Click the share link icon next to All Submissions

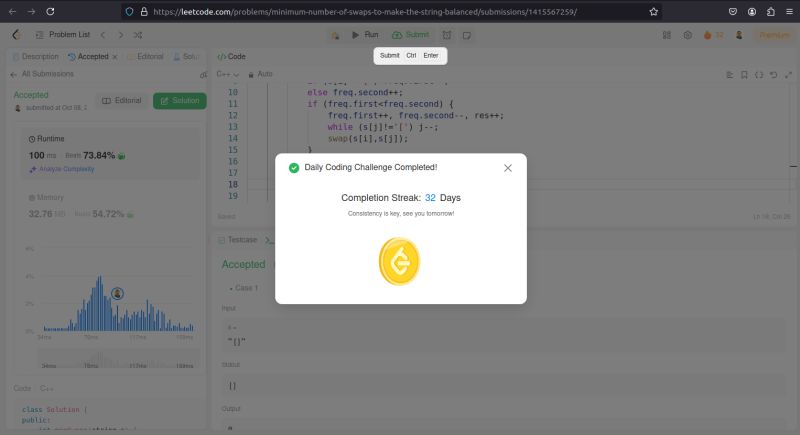coord(203,74)
